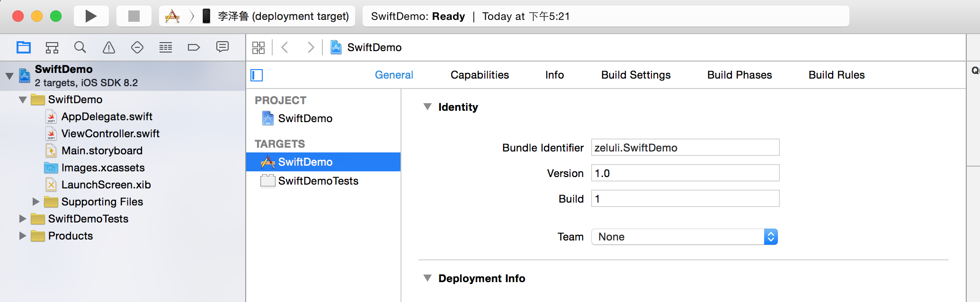Select SwiftDemo under PROJECT
This screenshot has height=302, width=980.
point(305,118)
